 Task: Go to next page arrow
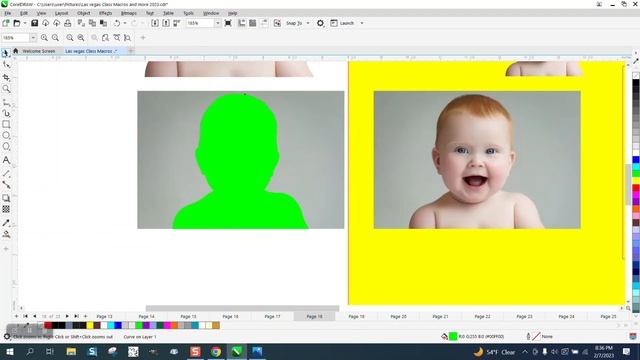point(67,316)
